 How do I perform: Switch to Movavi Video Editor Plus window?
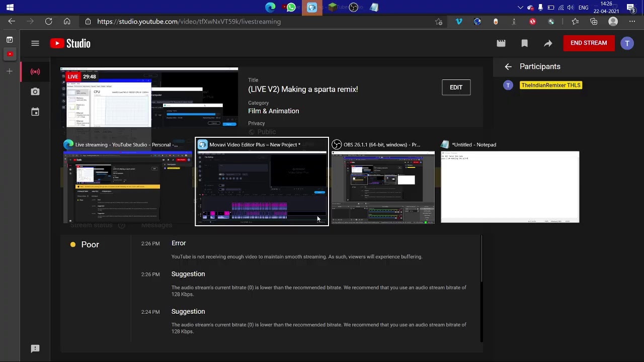(262, 182)
